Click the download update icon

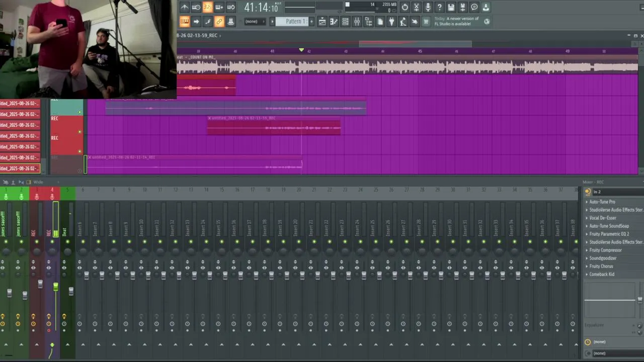(x=486, y=7)
